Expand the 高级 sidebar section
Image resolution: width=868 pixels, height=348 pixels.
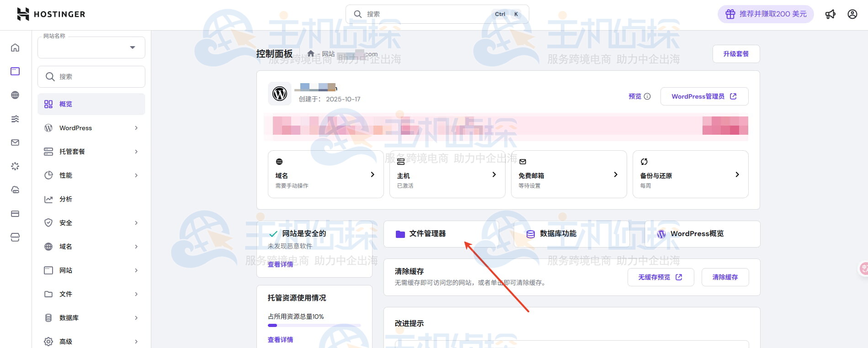[91, 342]
